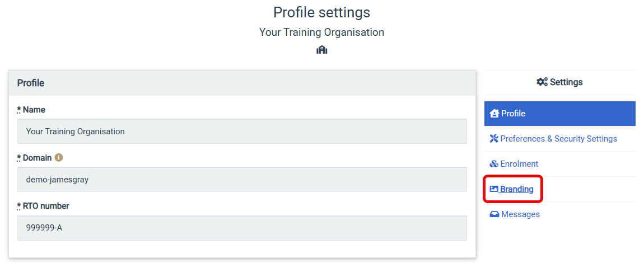Click the Settings sidebar heading

(x=560, y=82)
